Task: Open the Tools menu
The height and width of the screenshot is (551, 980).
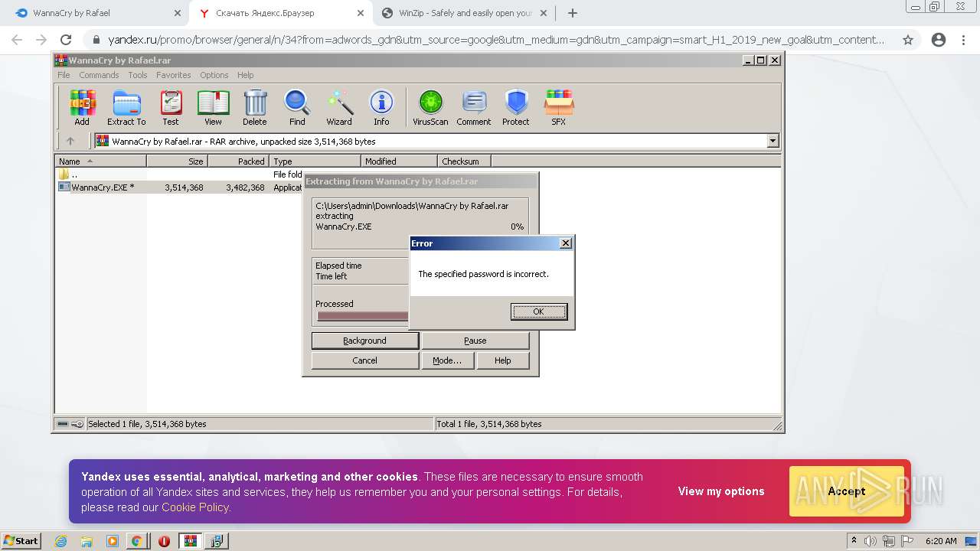Action: [138, 75]
